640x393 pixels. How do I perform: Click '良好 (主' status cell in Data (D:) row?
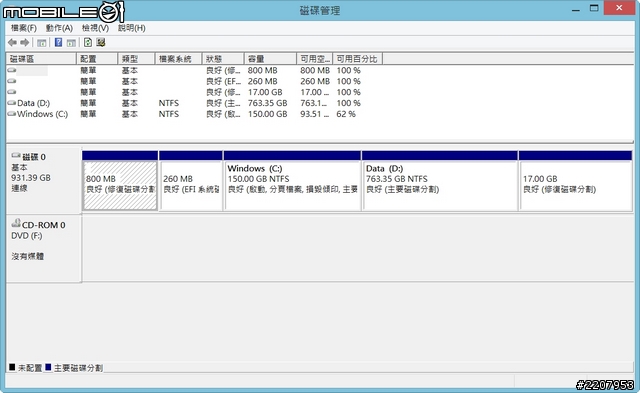[223, 103]
